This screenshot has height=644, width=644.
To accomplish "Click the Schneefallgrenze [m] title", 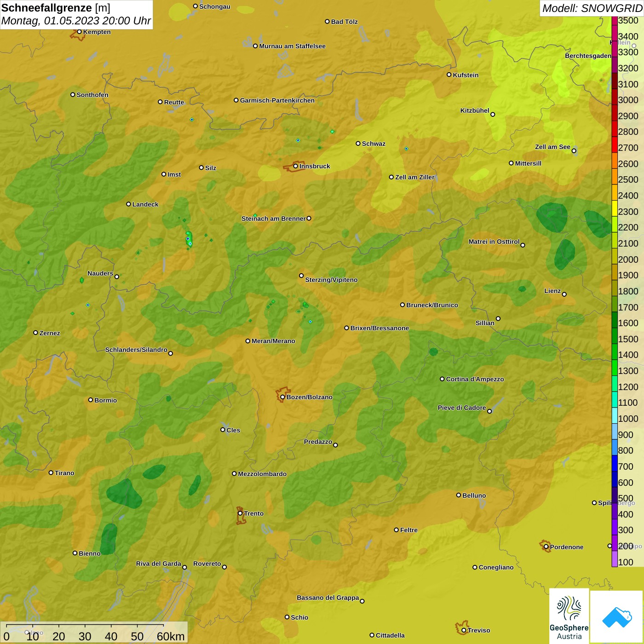I will click(56, 8).
